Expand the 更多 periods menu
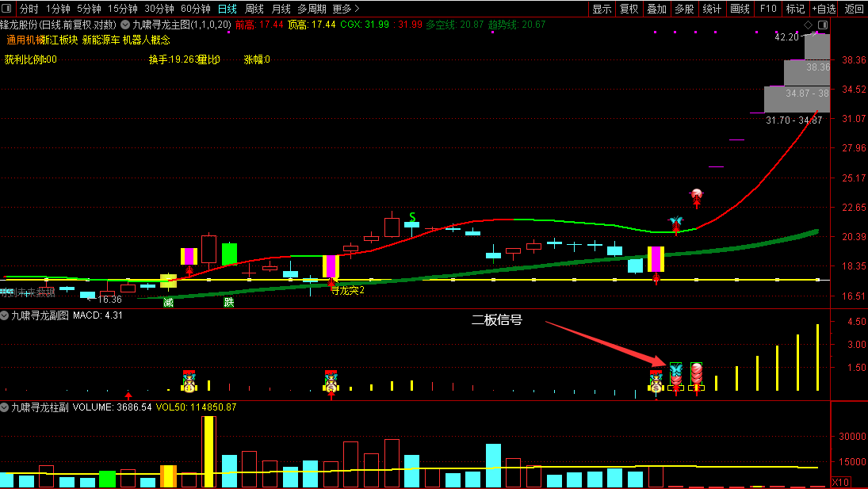 click(x=346, y=9)
